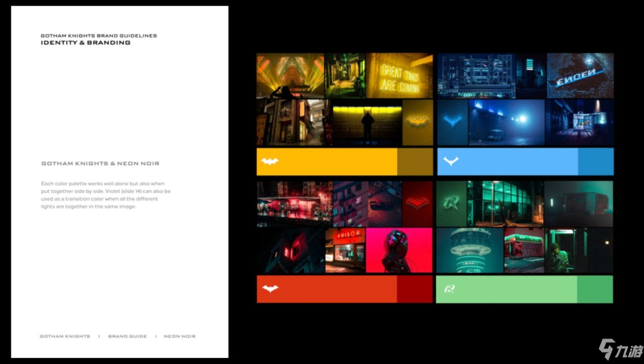Click the 'GOTHAM KNIGHTS & NEON NOIR' subtitle
Viewport: 644px width, 364px height.
pos(100,163)
